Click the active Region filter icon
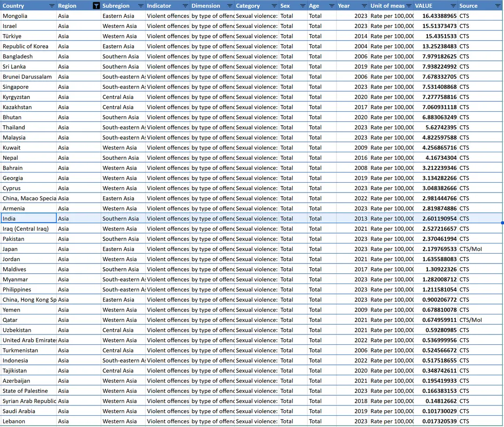The height and width of the screenshot is (427, 504). pos(96,6)
